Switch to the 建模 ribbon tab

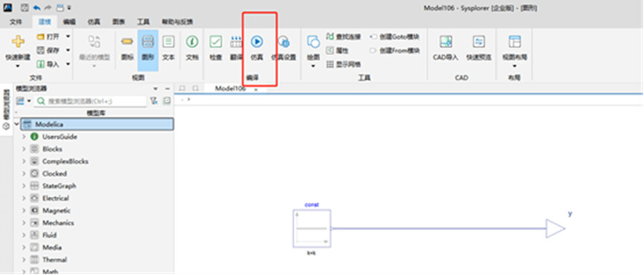pyautogui.click(x=45, y=22)
